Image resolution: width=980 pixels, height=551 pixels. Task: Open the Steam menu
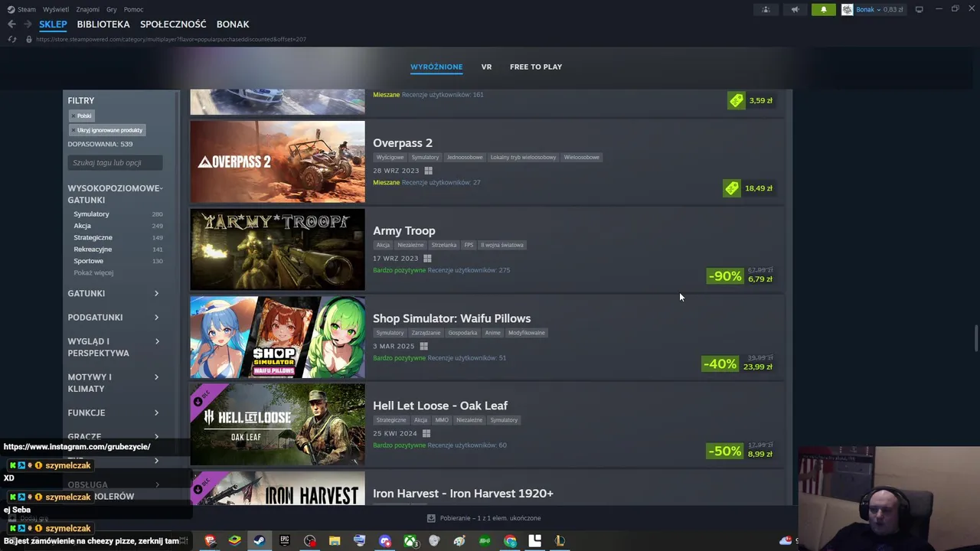21,9
